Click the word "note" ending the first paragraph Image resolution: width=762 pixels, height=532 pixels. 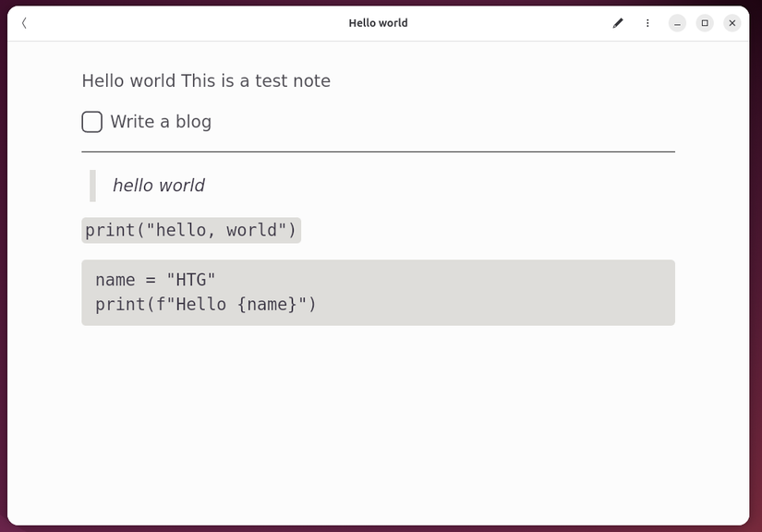click(x=311, y=81)
